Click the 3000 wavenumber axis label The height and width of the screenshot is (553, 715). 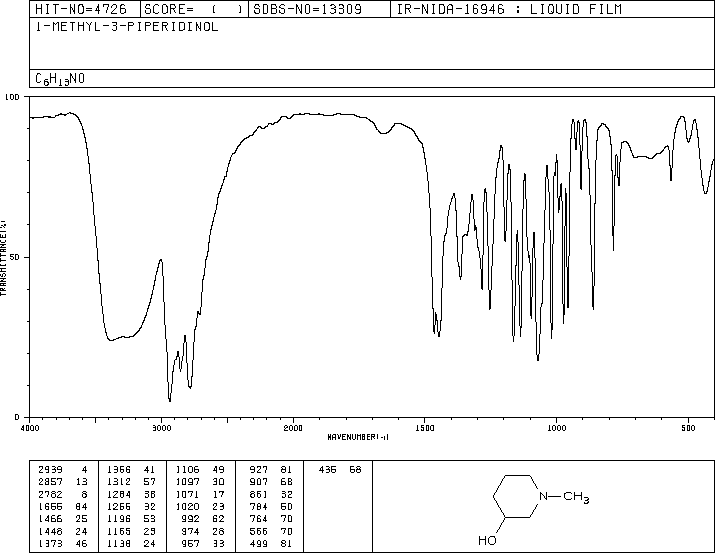coord(161,428)
